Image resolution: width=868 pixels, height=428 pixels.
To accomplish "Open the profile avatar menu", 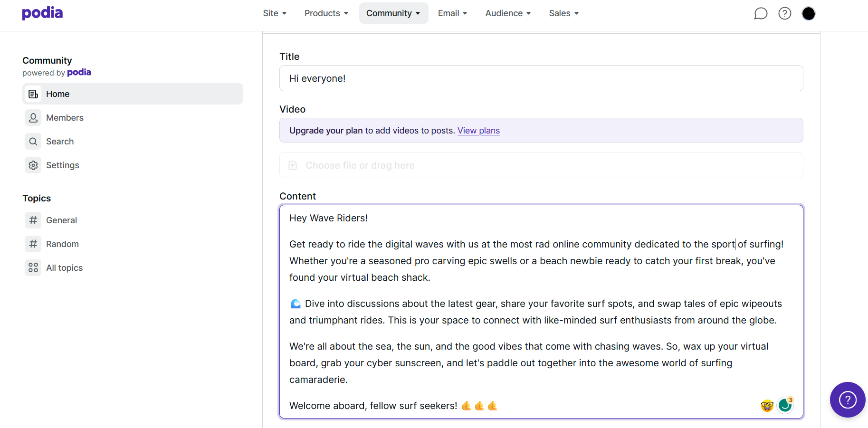I will pos(809,13).
